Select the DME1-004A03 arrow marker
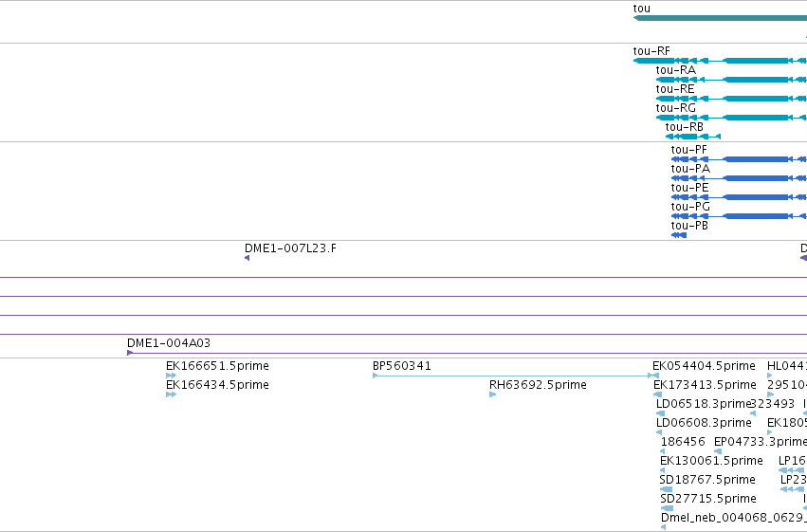Viewport: 807px width, 532px height. (130, 353)
